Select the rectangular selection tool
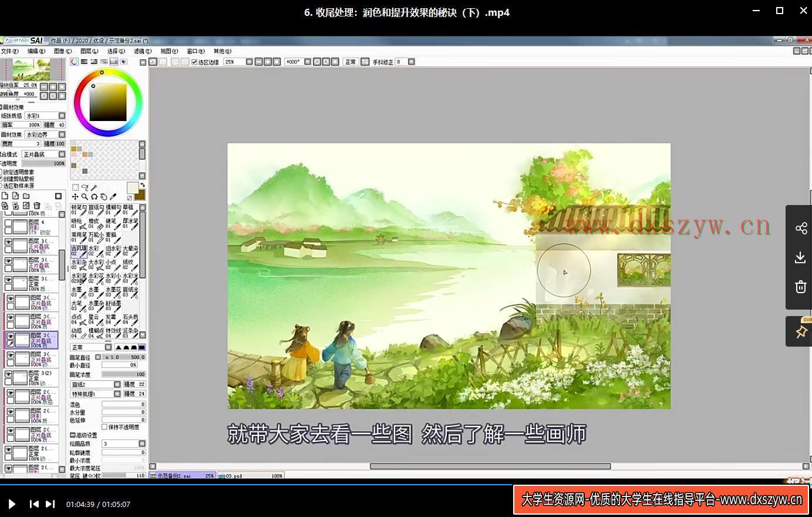Image resolution: width=812 pixels, height=517 pixels. (75, 188)
